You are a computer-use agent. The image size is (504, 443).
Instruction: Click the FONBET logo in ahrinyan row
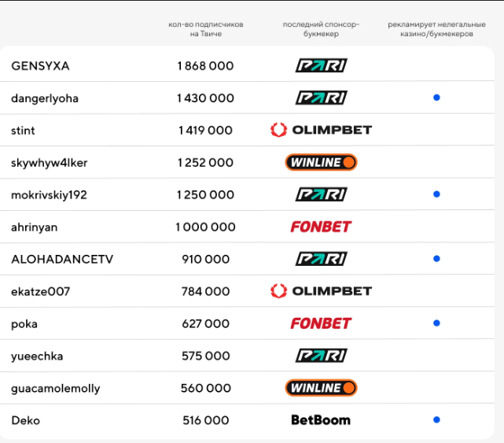coord(321,227)
